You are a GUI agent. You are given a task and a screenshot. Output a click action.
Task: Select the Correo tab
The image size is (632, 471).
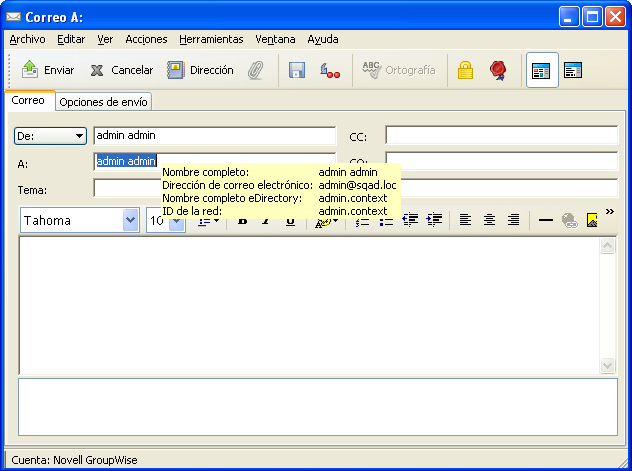pos(28,100)
